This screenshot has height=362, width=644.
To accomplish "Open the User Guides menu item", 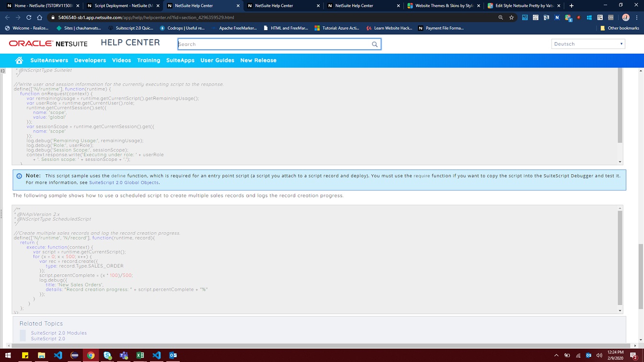I will click(217, 60).
